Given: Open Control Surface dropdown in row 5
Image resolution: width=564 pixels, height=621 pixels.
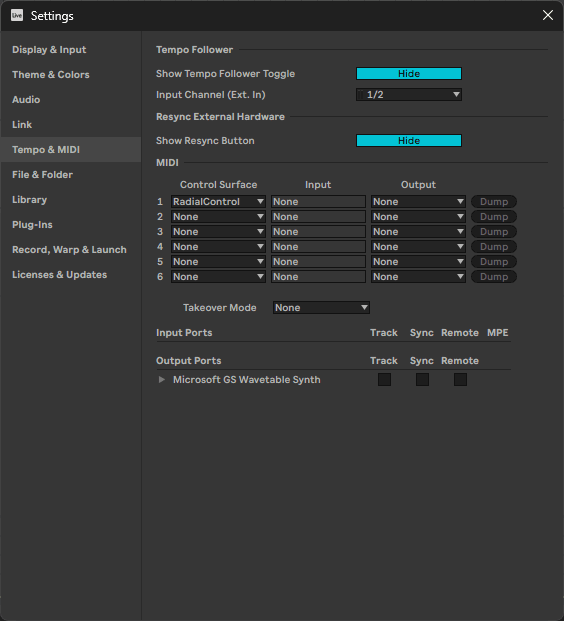Looking at the screenshot, I should pyautogui.click(x=218, y=262).
